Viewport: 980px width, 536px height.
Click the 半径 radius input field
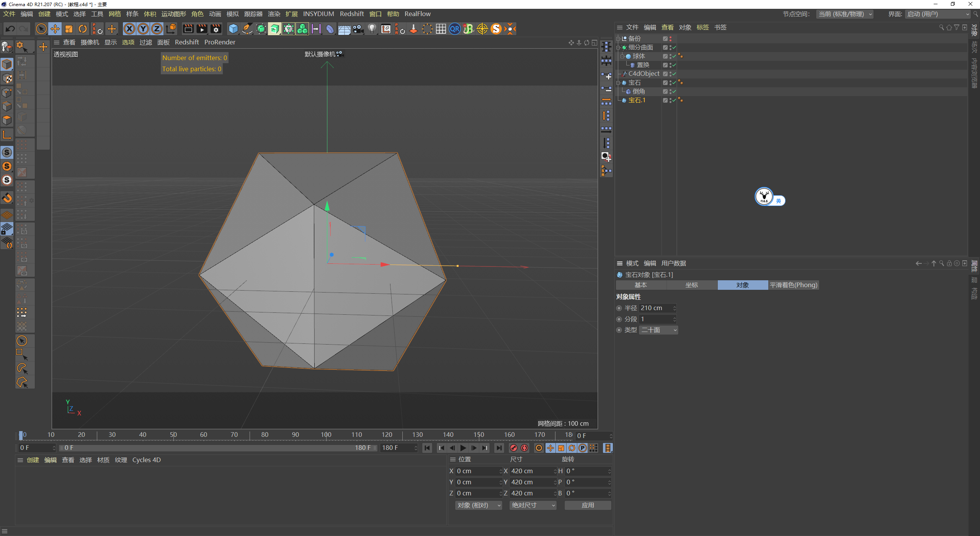655,308
